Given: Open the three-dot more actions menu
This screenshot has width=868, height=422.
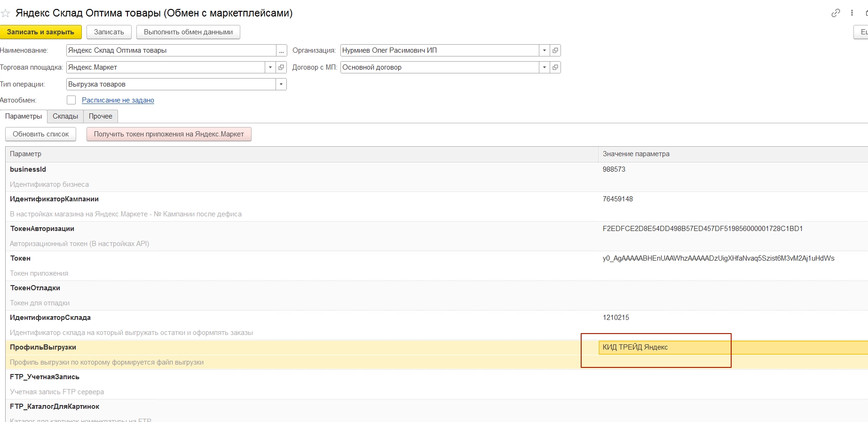Looking at the screenshot, I should point(852,13).
